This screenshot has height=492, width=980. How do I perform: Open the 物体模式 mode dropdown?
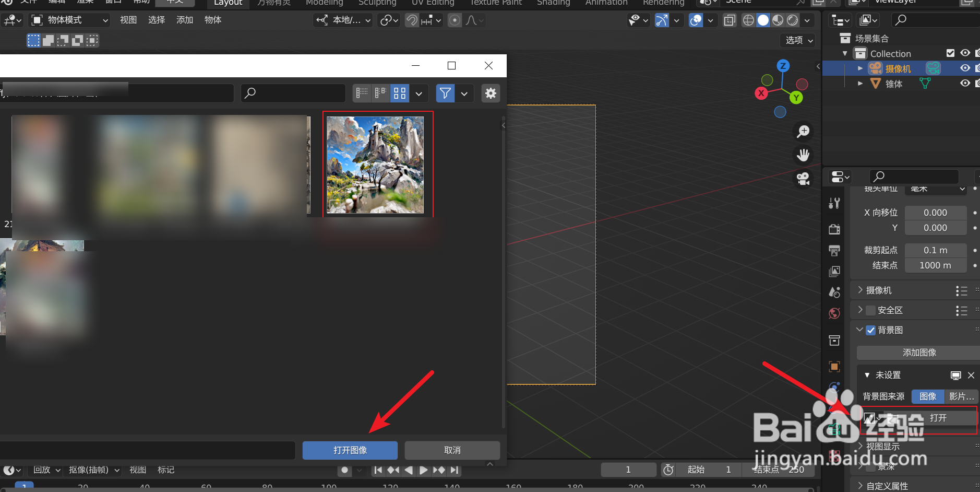click(70, 20)
